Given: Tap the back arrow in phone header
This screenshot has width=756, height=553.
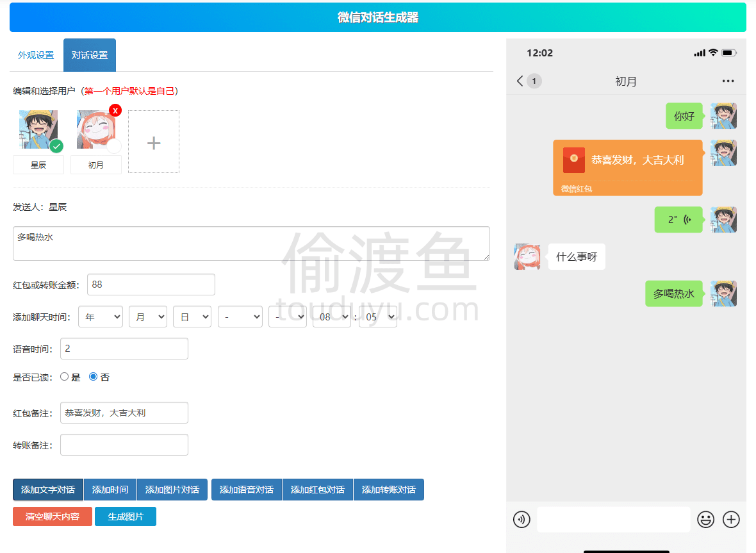Looking at the screenshot, I should click(x=520, y=81).
